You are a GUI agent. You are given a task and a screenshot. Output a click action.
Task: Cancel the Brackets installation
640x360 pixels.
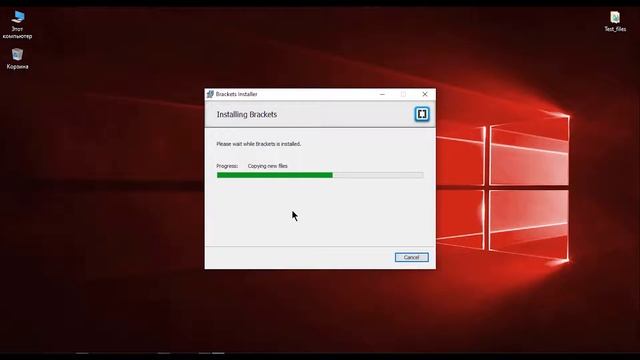coord(411,257)
